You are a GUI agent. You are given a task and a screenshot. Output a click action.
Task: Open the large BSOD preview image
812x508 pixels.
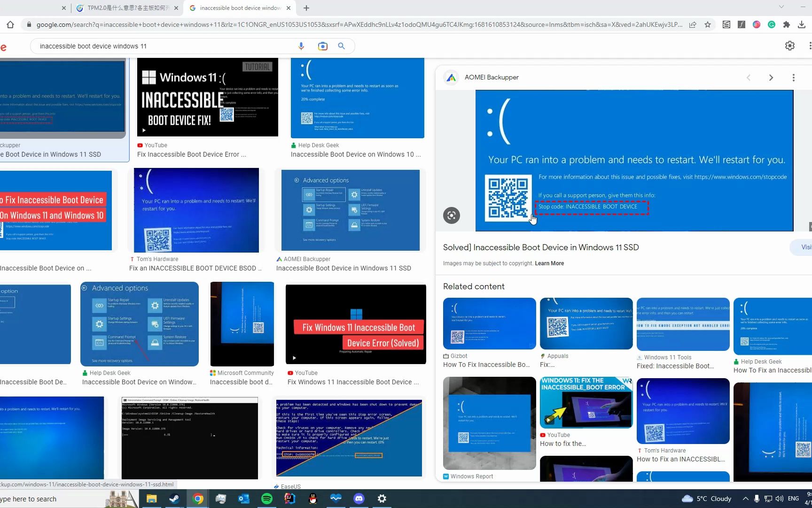tap(634, 160)
